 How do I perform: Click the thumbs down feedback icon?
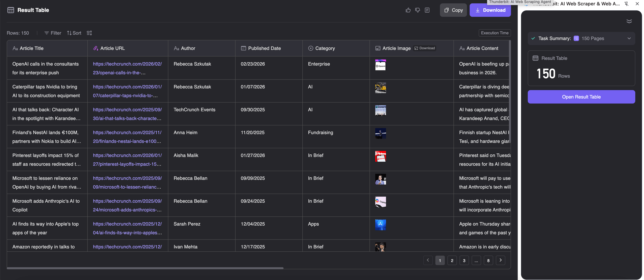coord(418,10)
